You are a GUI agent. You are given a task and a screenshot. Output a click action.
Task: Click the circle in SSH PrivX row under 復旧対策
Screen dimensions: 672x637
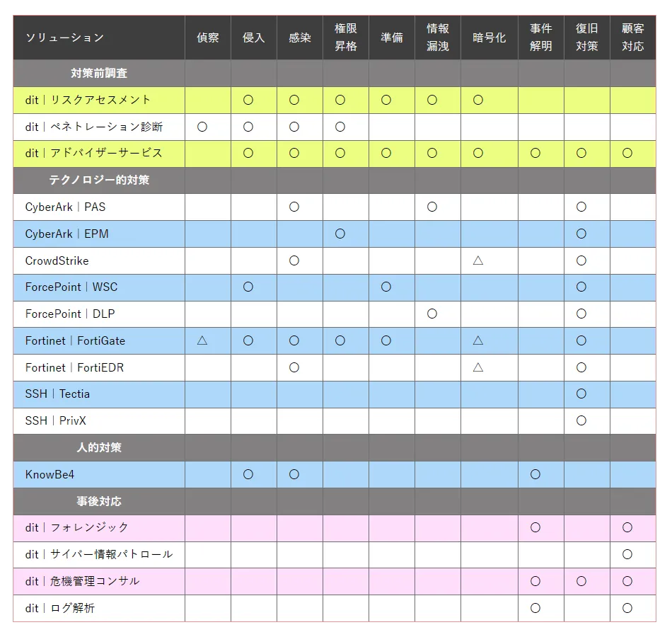(581, 421)
